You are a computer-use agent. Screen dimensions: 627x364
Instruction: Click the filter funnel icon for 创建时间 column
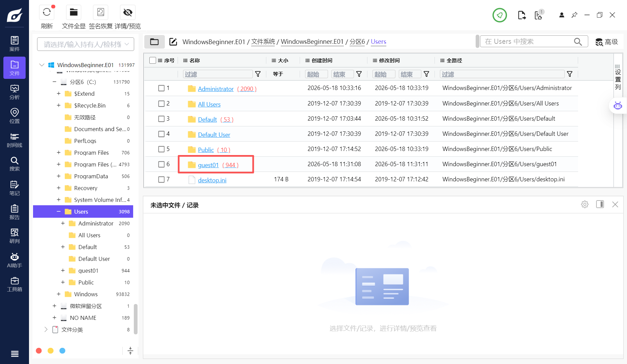359,74
